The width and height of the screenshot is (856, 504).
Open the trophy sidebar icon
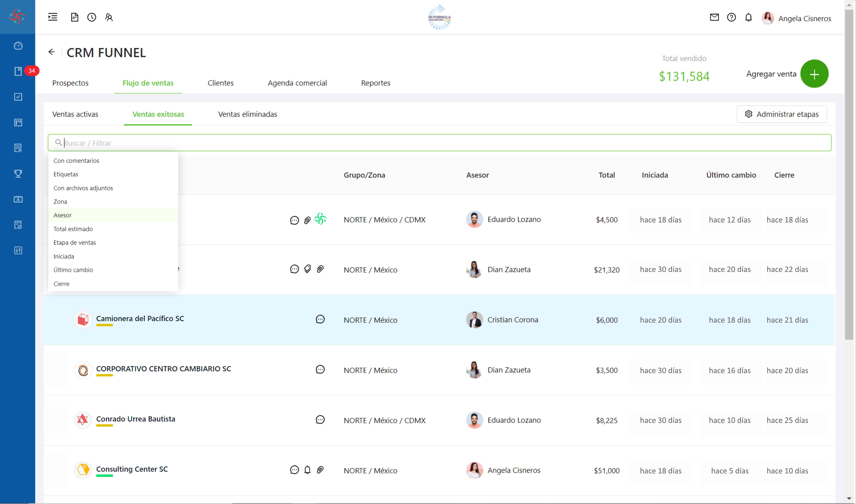click(x=18, y=173)
